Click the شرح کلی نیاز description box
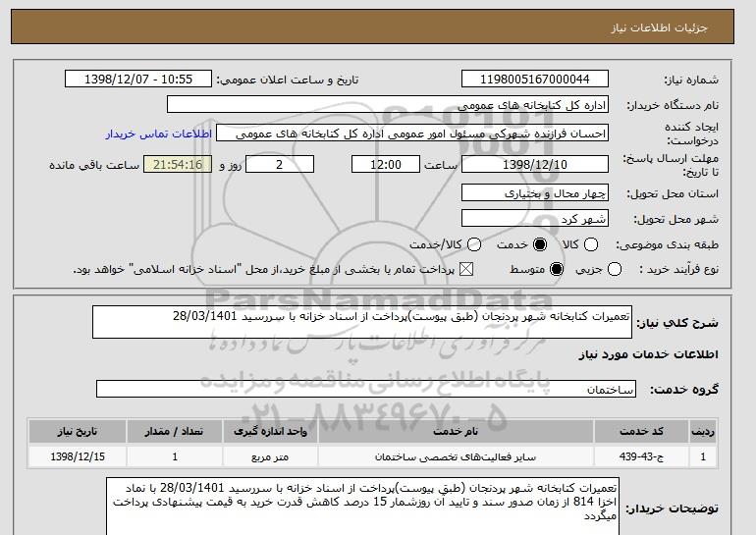The image size is (756, 535). tap(362, 322)
